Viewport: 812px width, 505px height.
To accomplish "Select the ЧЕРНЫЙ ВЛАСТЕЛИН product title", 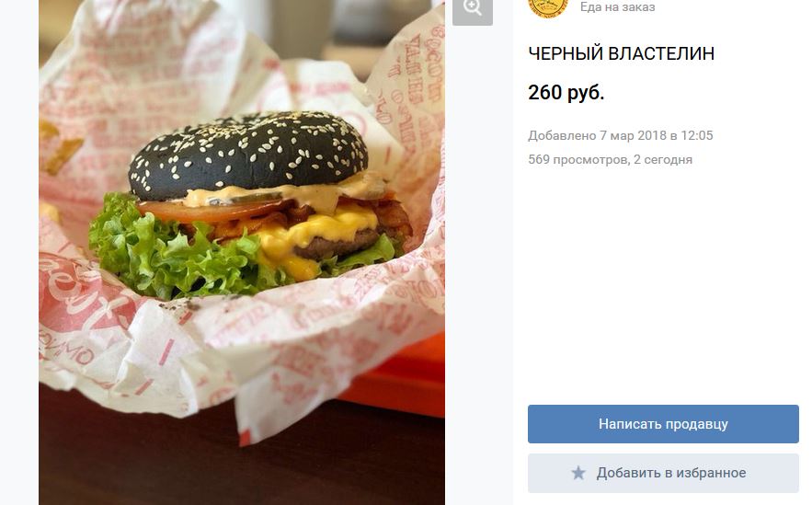I will pos(621,54).
